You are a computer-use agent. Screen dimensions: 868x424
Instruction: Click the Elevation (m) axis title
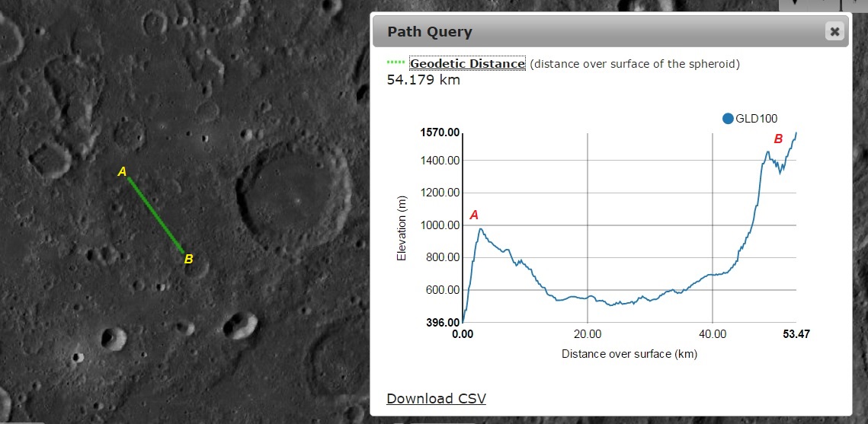(x=401, y=228)
